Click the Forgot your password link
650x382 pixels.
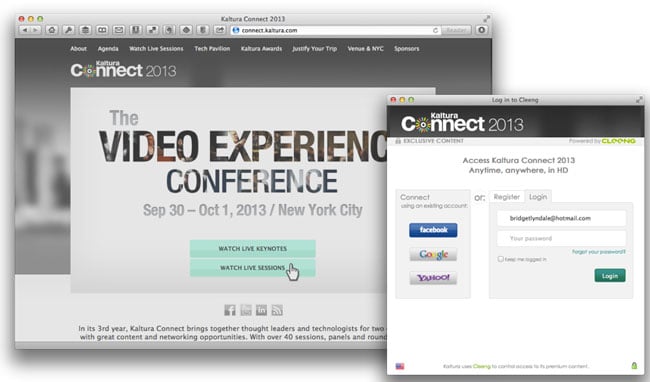[599, 251]
